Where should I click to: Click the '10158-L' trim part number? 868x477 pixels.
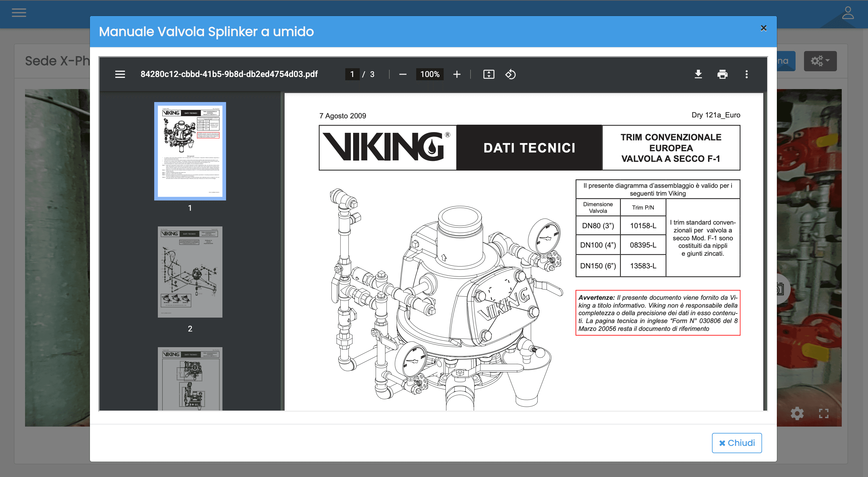(643, 226)
